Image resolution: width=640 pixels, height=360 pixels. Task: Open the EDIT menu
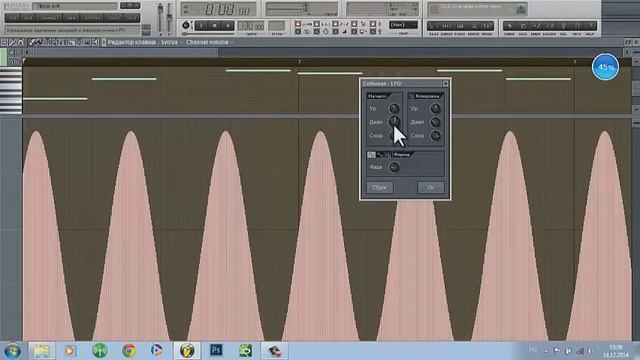28,18
